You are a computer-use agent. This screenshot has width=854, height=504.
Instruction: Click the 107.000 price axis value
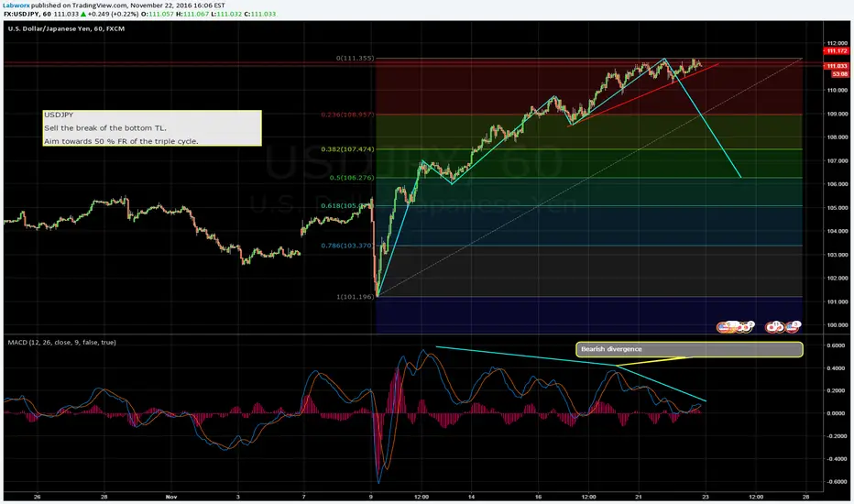(838, 160)
